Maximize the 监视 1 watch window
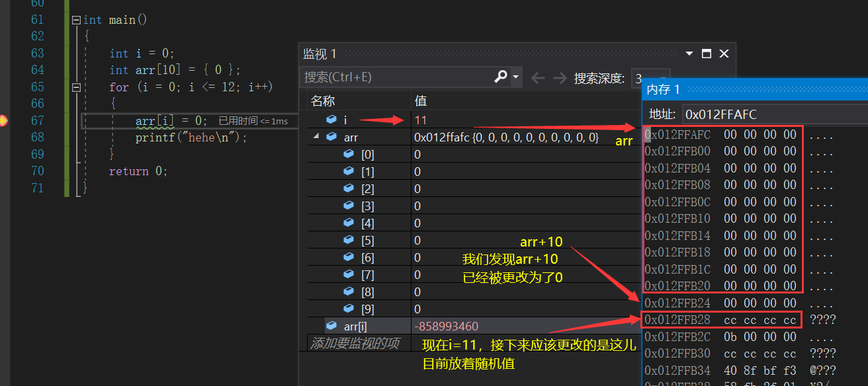The height and width of the screenshot is (386, 868). (x=706, y=54)
